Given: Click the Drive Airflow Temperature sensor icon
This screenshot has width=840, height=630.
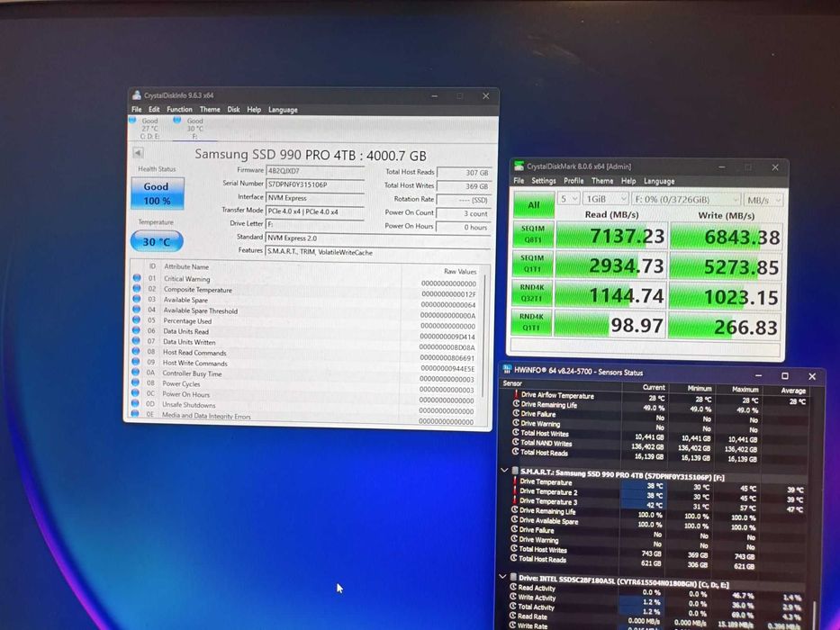Looking at the screenshot, I should coord(517,394).
